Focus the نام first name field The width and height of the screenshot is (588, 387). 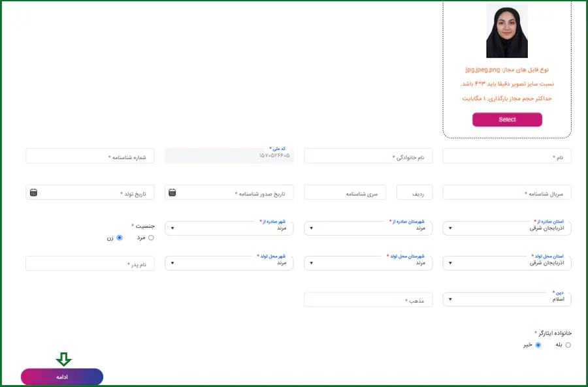click(x=507, y=157)
